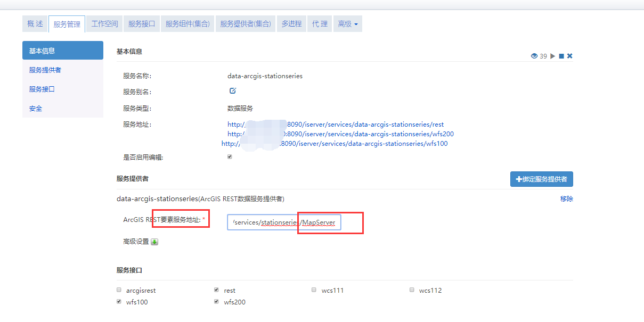Open the 多进程 tab
This screenshot has height=322, width=644.
[291, 23]
